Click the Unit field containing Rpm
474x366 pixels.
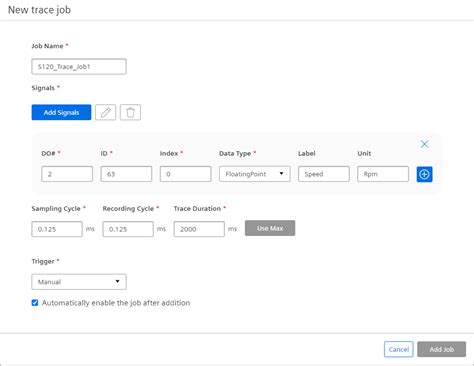(x=383, y=174)
